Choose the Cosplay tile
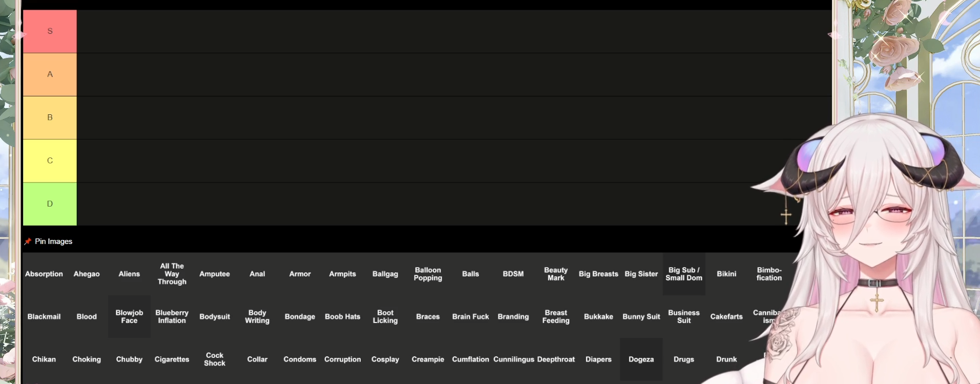Viewport: 980px width, 384px height. (x=385, y=359)
